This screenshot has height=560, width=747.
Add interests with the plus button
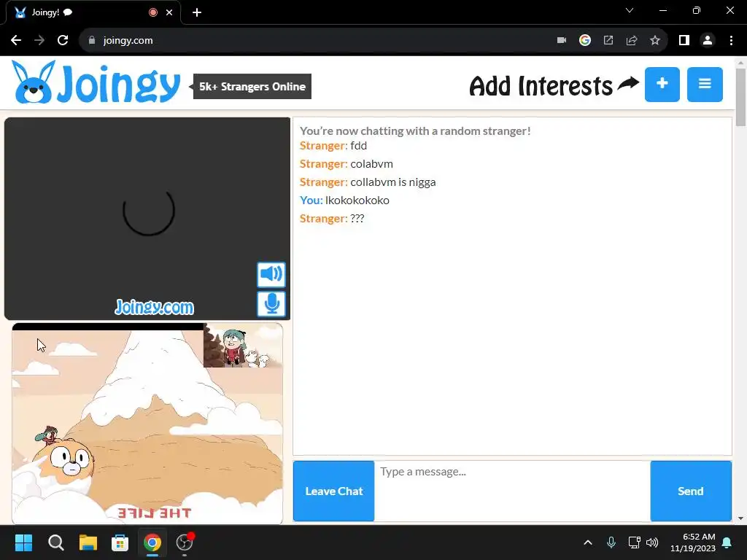coord(662,85)
